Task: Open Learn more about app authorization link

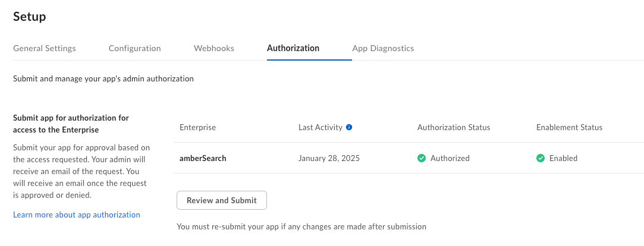Action: click(76, 215)
